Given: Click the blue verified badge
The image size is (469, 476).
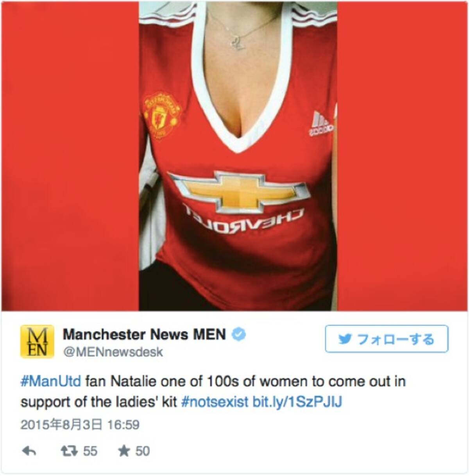Looking at the screenshot, I should tap(239, 335).
